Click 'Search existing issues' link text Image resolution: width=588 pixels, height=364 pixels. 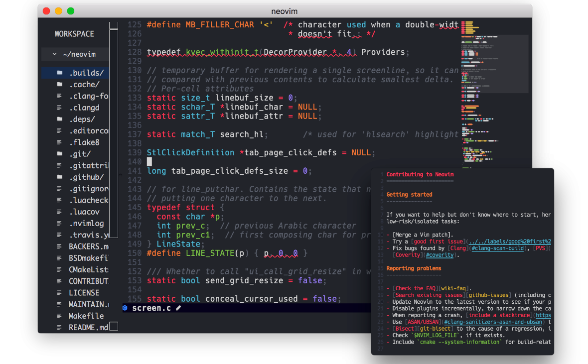pyautogui.click(x=429, y=295)
